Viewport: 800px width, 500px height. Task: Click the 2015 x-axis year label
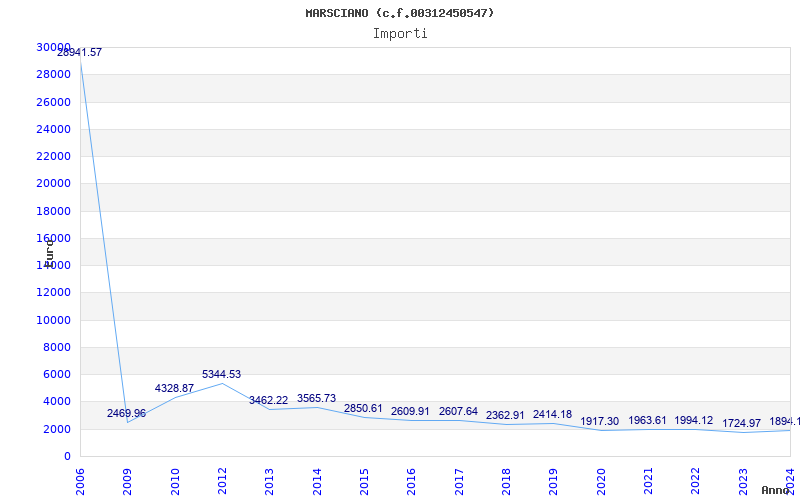point(364,482)
